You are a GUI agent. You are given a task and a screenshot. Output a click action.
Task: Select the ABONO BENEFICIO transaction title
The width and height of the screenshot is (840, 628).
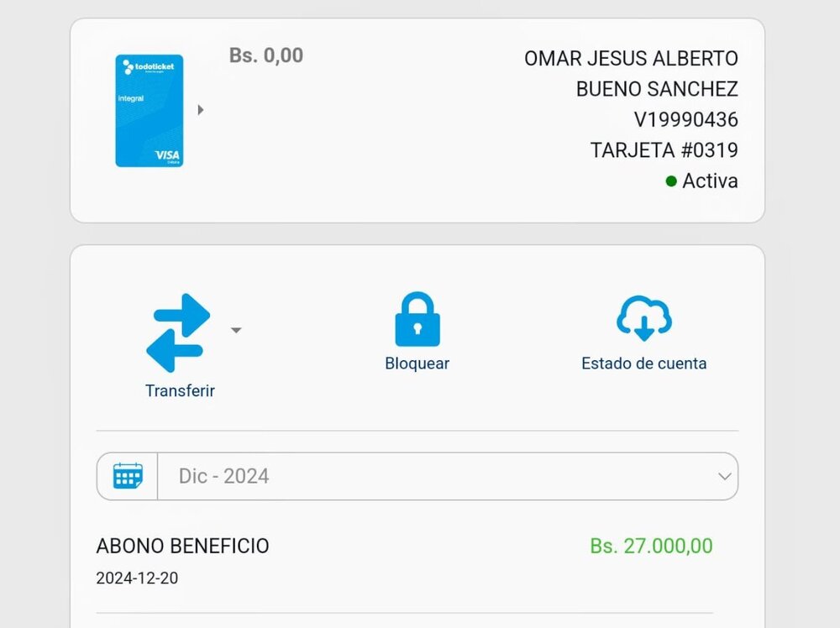[x=182, y=546]
